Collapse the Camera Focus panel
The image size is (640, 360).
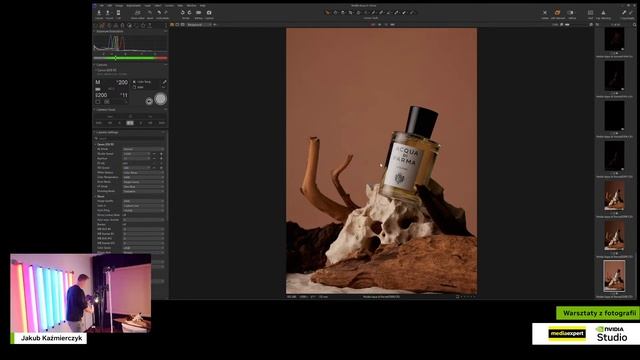95,110
